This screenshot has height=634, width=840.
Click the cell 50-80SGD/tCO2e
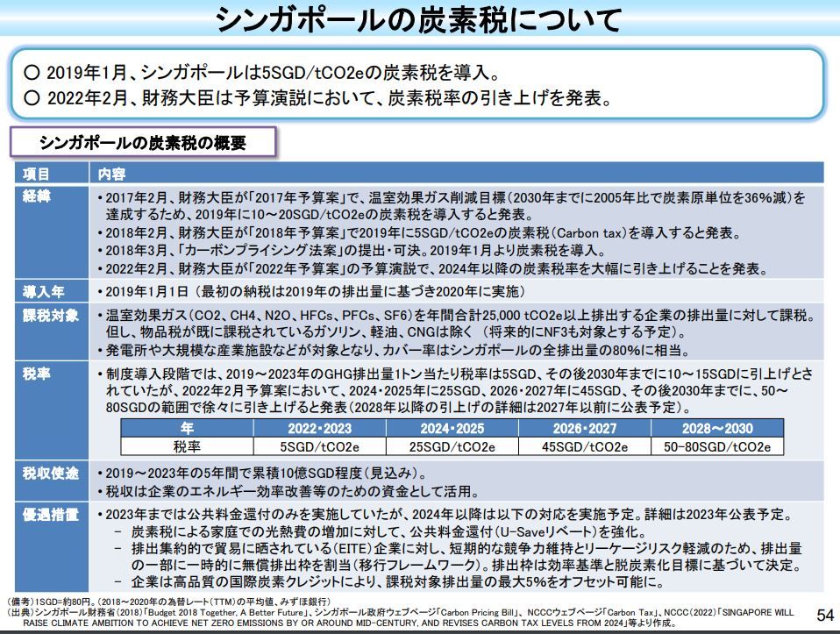tap(717, 446)
